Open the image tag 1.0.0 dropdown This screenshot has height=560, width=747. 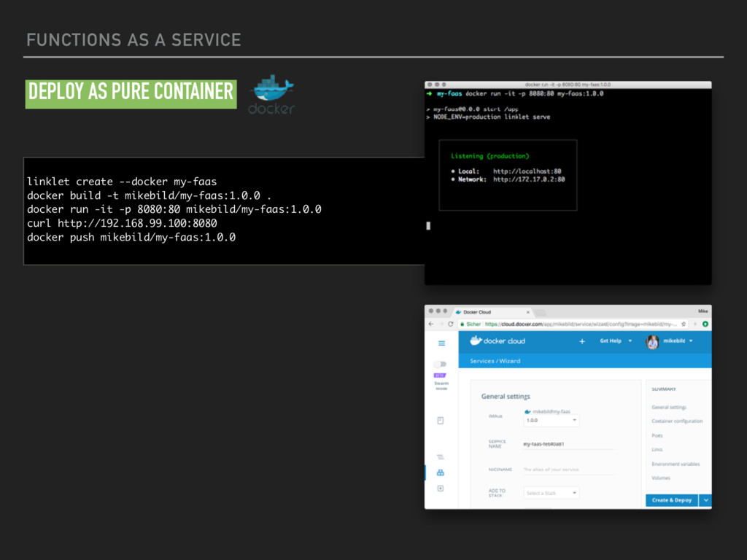(551, 421)
